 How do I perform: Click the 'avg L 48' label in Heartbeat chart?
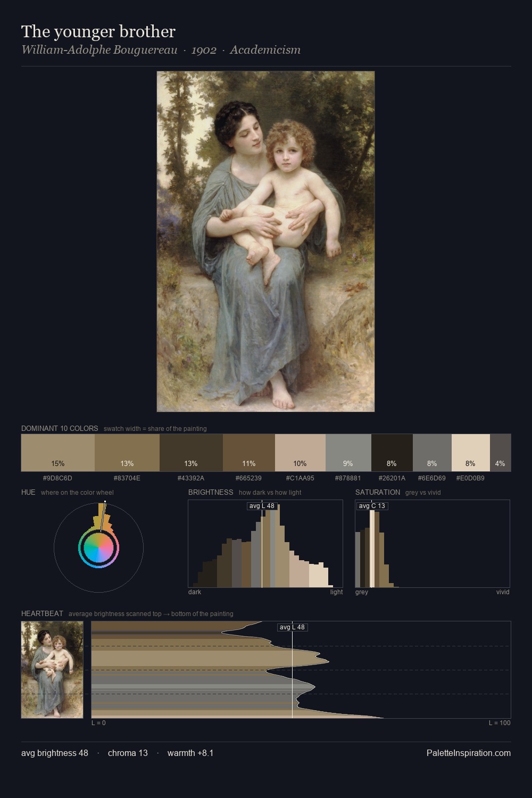[x=292, y=627]
